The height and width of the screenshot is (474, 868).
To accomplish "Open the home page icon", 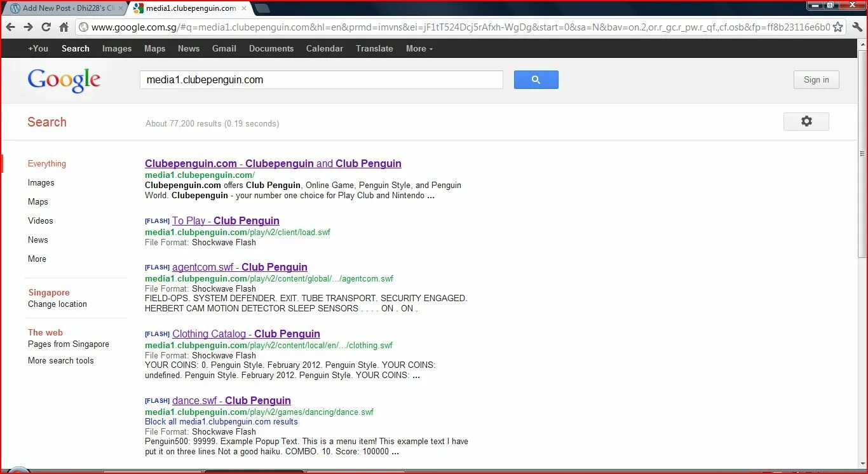I will coord(64,27).
